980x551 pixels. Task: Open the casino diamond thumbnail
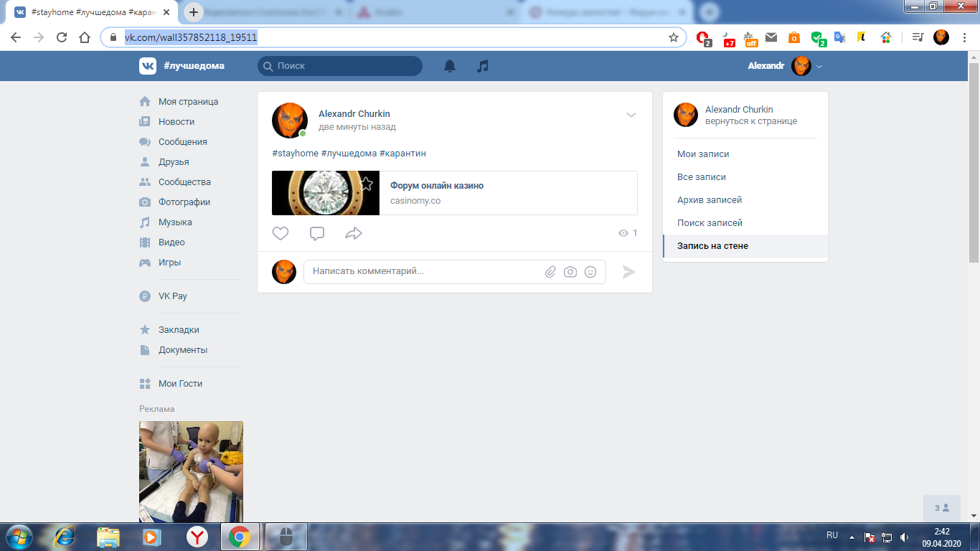[326, 193]
